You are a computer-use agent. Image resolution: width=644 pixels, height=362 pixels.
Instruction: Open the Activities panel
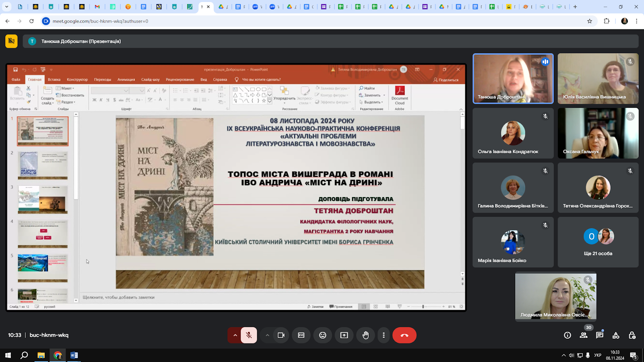(616, 335)
